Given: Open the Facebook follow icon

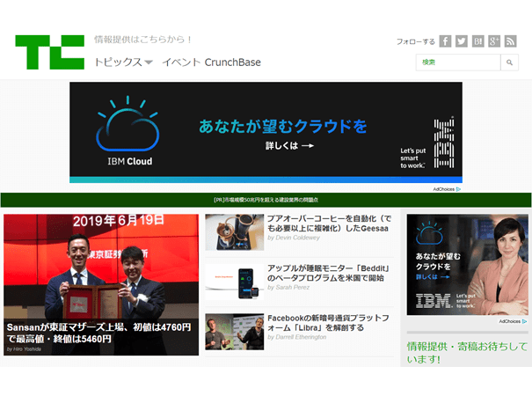Looking at the screenshot, I should click(446, 41).
